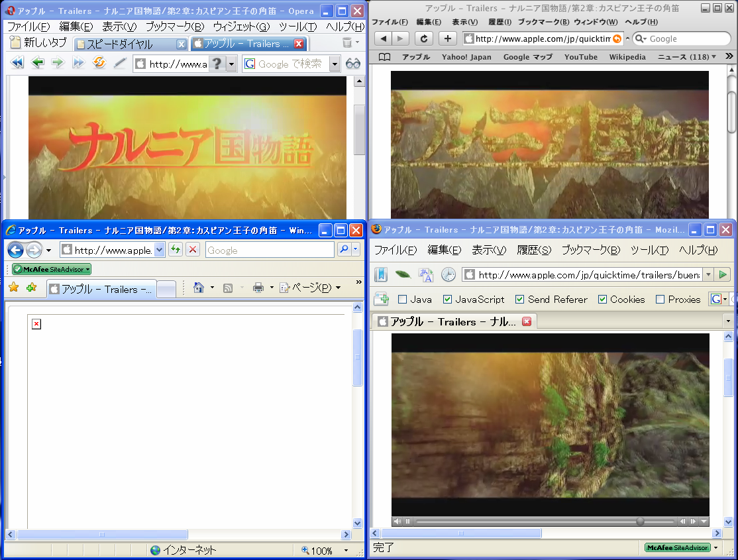Uncheck the Cookies checkbox in Firefox
The width and height of the screenshot is (738, 560).
(602, 300)
